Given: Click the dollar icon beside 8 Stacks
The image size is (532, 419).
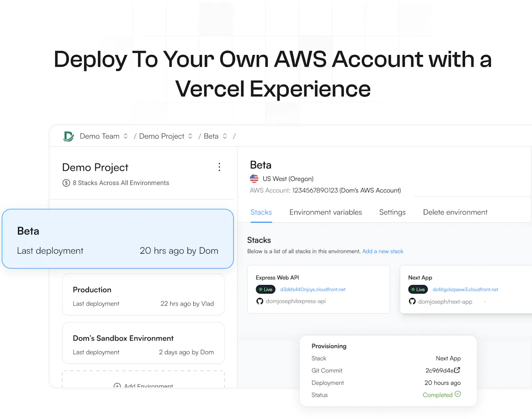Looking at the screenshot, I should point(66,183).
